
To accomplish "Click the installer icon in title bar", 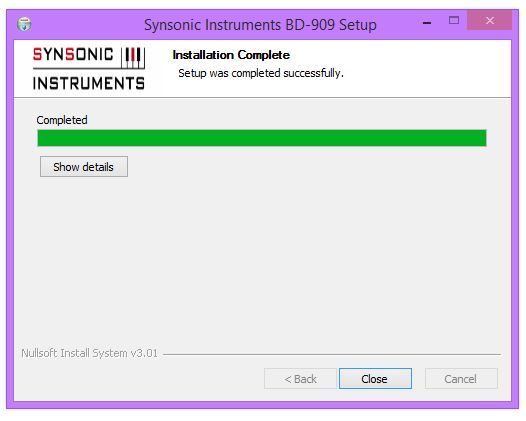I will 24,24.
